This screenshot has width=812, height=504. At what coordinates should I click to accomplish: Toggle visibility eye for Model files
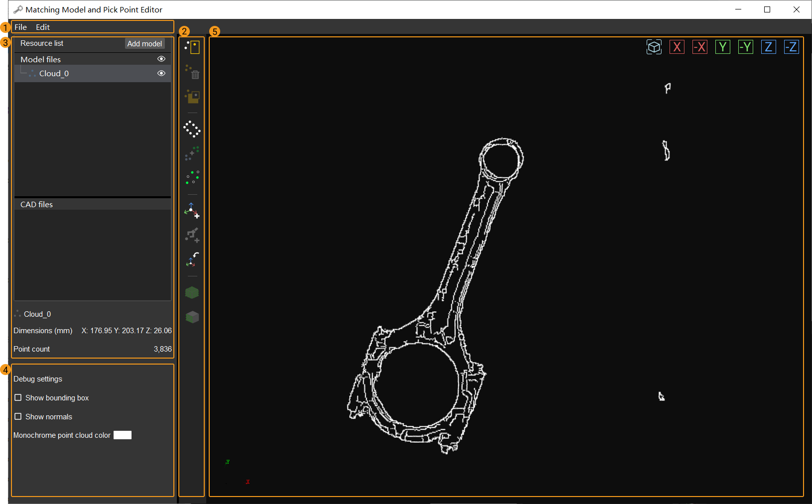pyautogui.click(x=161, y=59)
